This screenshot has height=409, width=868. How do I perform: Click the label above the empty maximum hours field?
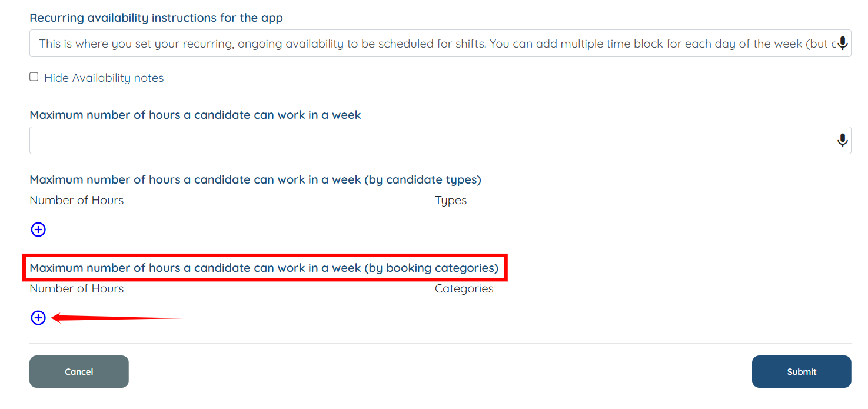pos(195,115)
